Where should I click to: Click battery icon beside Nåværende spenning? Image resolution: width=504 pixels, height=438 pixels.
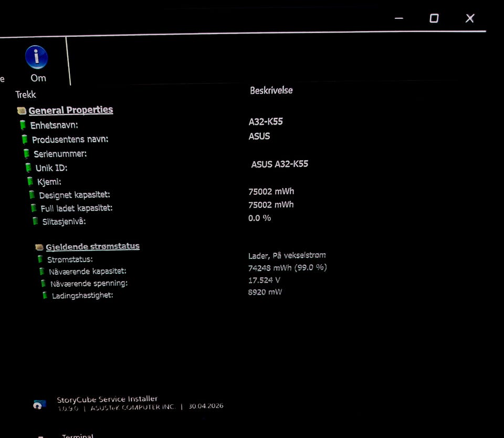point(44,283)
